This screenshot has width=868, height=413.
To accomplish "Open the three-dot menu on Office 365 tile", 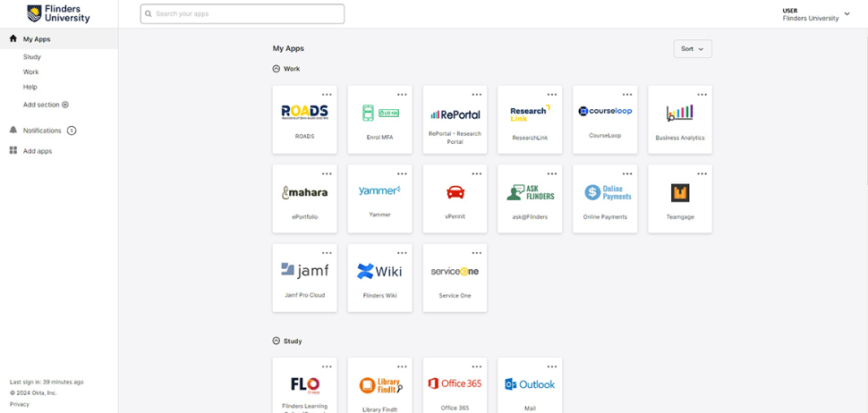I will pos(477,367).
